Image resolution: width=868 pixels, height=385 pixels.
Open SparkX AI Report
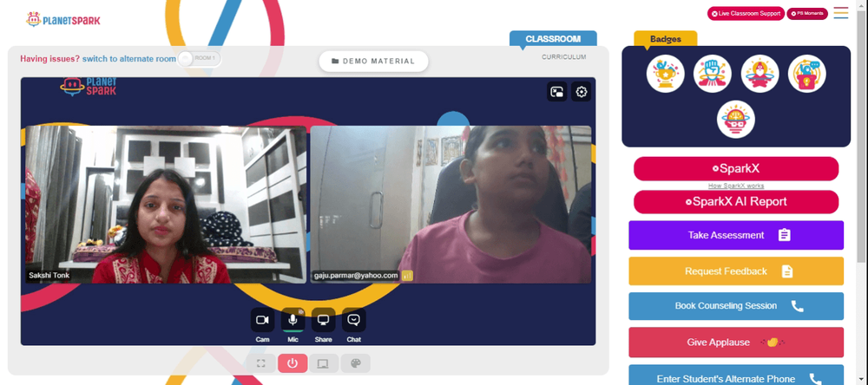click(x=736, y=202)
